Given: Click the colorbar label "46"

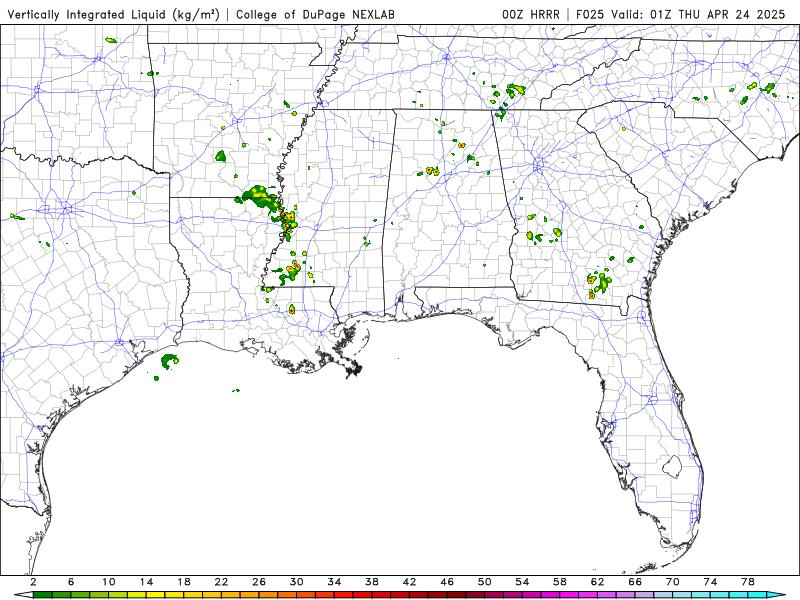Looking at the screenshot, I should pyautogui.click(x=447, y=582).
